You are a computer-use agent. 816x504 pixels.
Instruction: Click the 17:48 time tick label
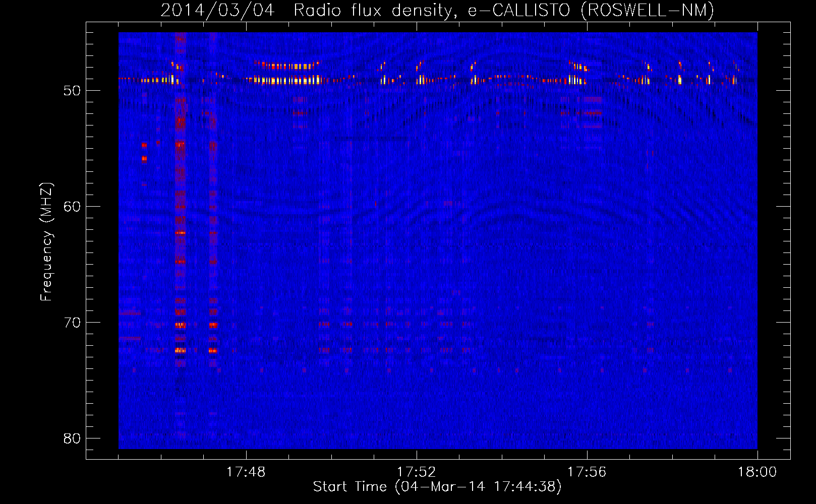pos(246,472)
